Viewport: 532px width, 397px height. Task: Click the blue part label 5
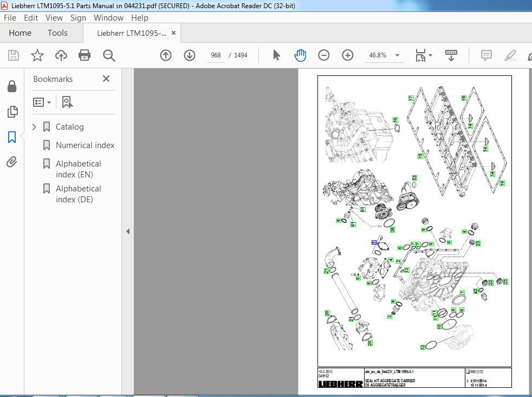(x=374, y=242)
